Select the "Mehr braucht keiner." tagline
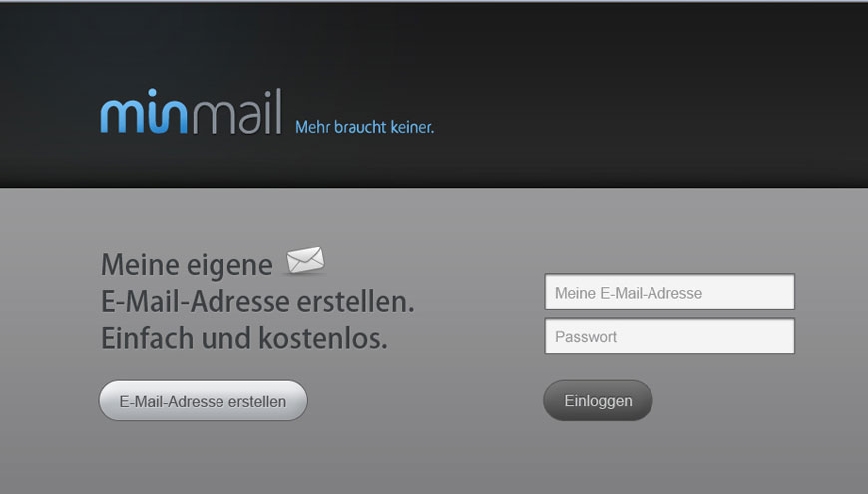The height and width of the screenshot is (494, 868). (x=365, y=127)
